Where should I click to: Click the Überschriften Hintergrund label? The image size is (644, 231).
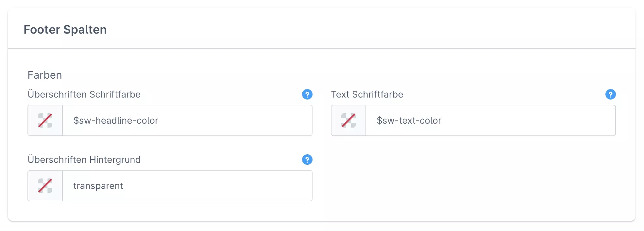coord(84,160)
